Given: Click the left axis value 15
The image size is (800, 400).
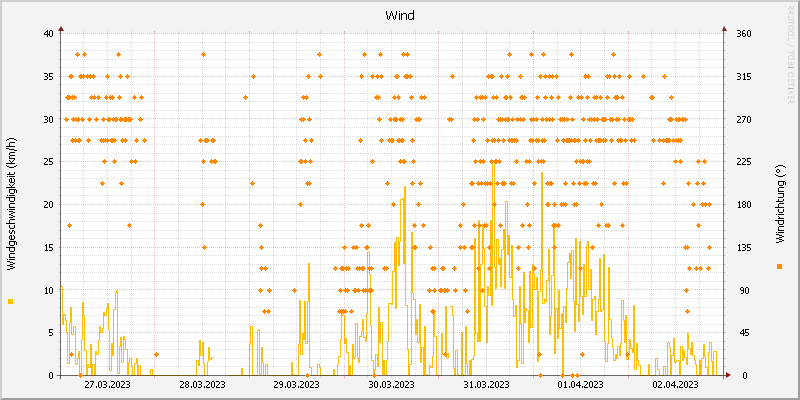Looking at the screenshot, I should tap(48, 247).
